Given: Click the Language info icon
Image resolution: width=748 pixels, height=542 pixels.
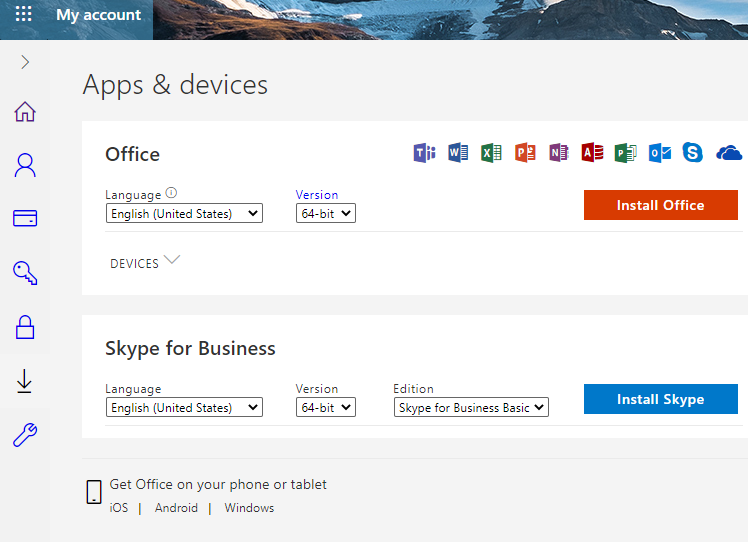Looking at the screenshot, I should 171,193.
